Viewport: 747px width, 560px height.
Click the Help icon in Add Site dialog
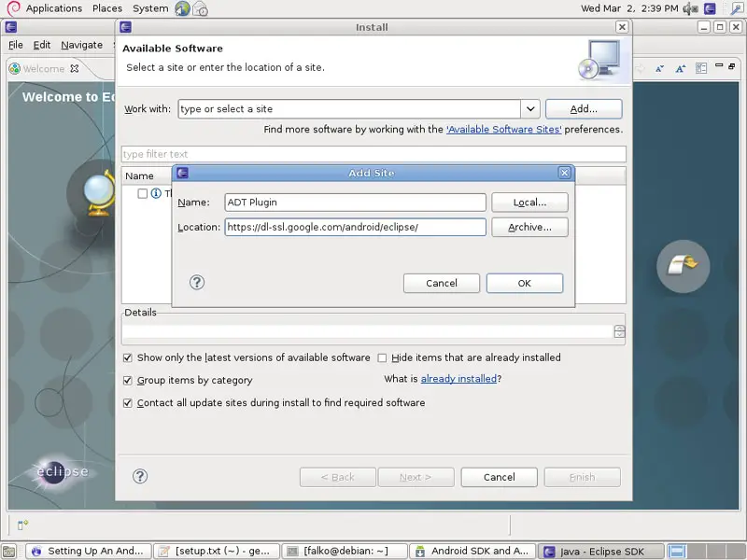197,283
